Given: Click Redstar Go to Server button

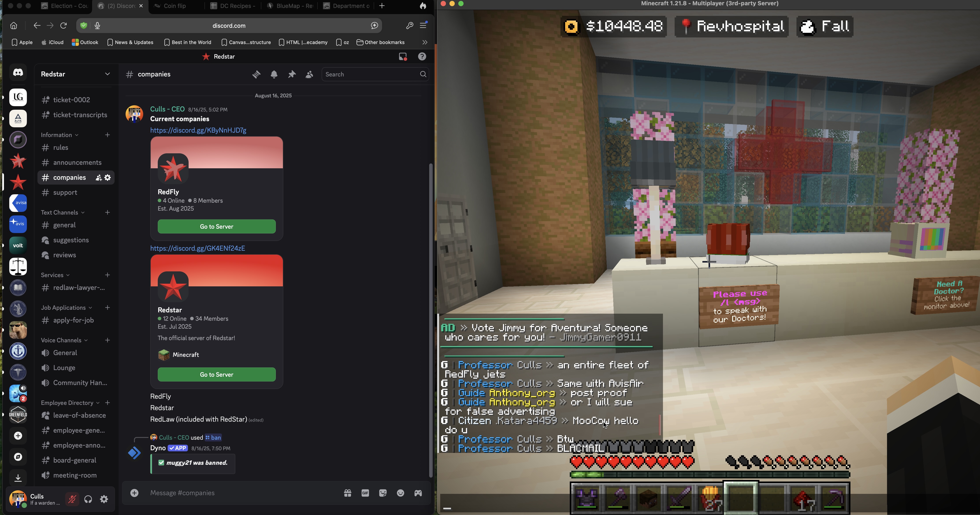Looking at the screenshot, I should [216, 375].
